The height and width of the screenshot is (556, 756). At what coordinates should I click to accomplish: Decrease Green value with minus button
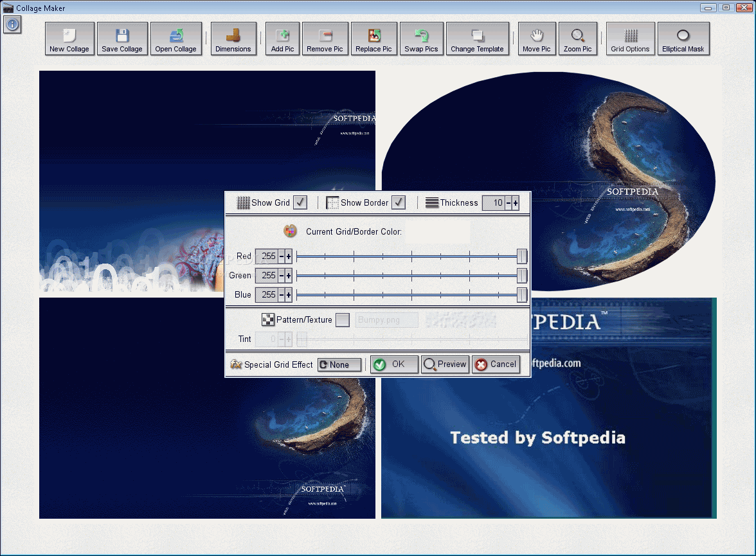282,275
